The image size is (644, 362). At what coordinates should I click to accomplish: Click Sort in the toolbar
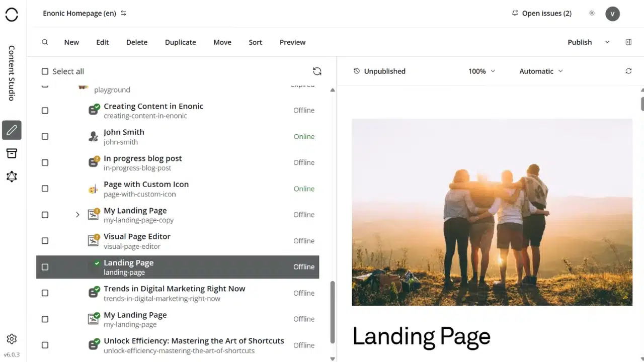point(256,42)
